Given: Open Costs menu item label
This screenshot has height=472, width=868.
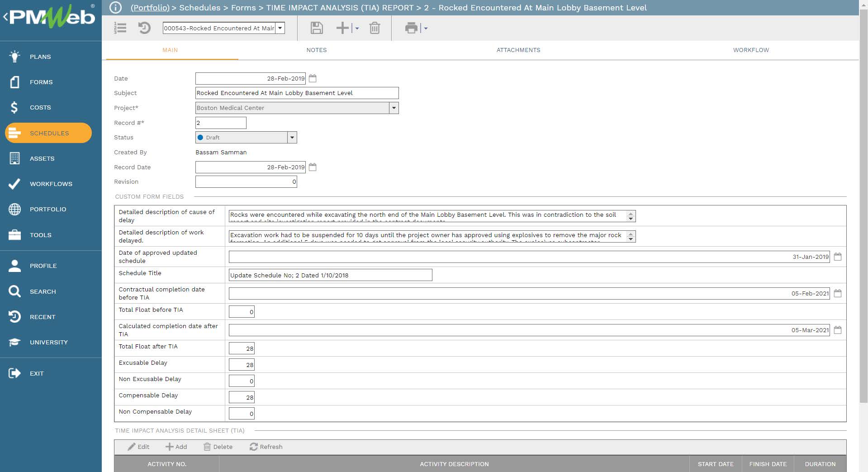Looking at the screenshot, I should [x=40, y=107].
